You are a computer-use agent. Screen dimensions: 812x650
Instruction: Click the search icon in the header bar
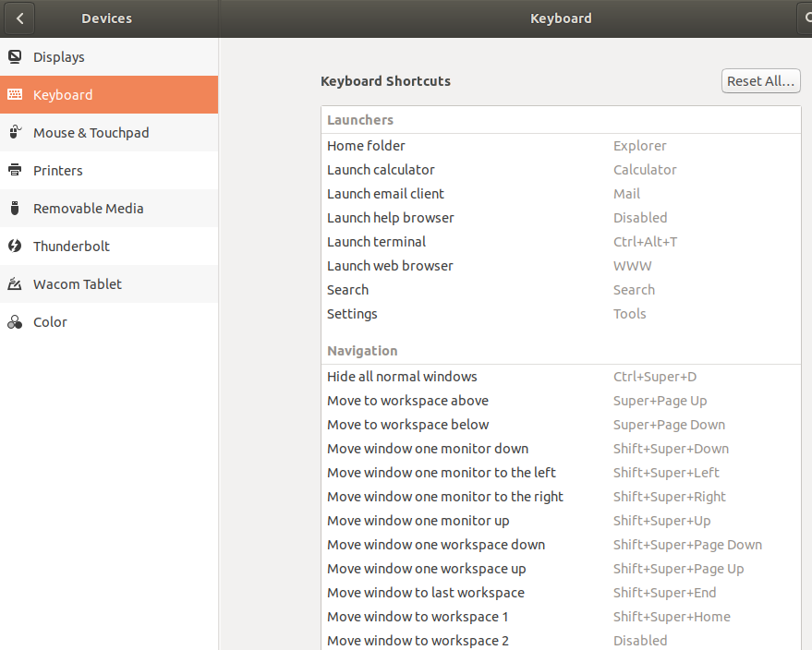click(x=806, y=18)
